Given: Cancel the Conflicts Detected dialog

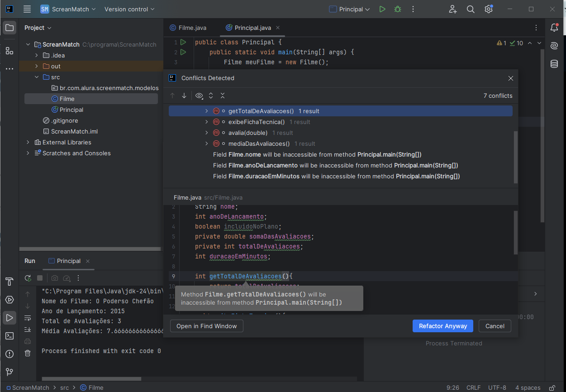Looking at the screenshot, I should pyautogui.click(x=495, y=326).
